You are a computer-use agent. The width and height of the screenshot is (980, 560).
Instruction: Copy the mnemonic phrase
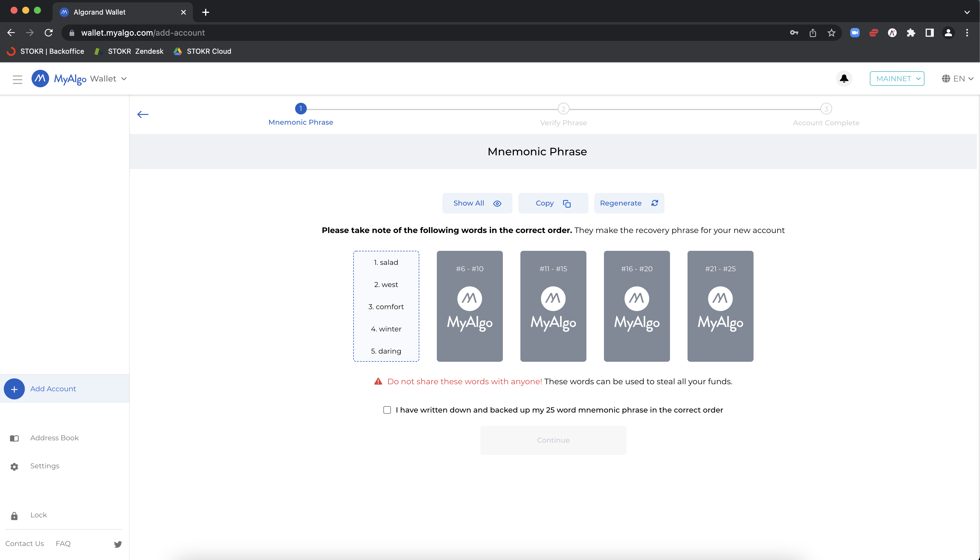click(x=553, y=203)
